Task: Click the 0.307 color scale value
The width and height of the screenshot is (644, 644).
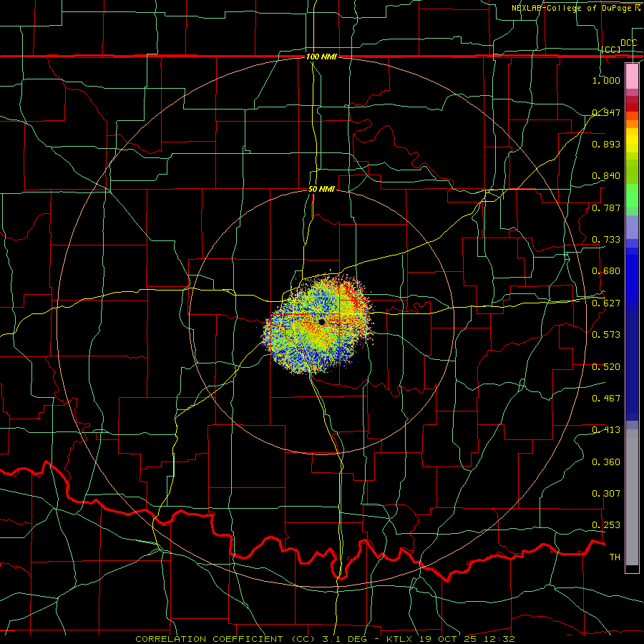Action: pos(606,494)
